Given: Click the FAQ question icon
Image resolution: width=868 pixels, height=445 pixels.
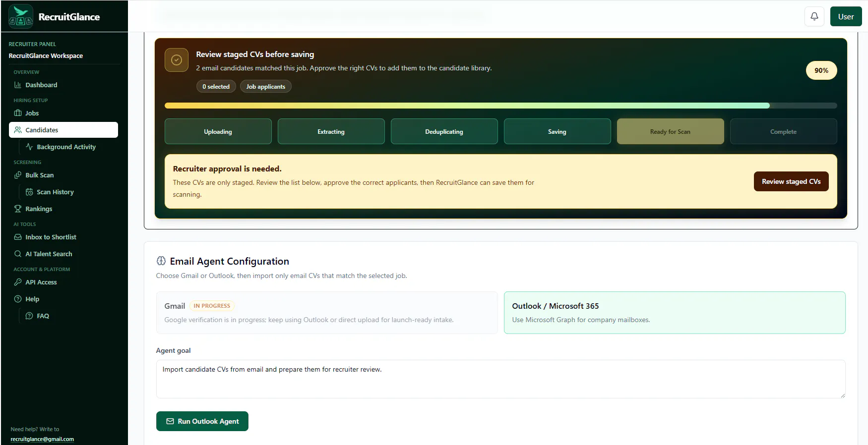Looking at the screenshot, I should click(x=29, y=316).
